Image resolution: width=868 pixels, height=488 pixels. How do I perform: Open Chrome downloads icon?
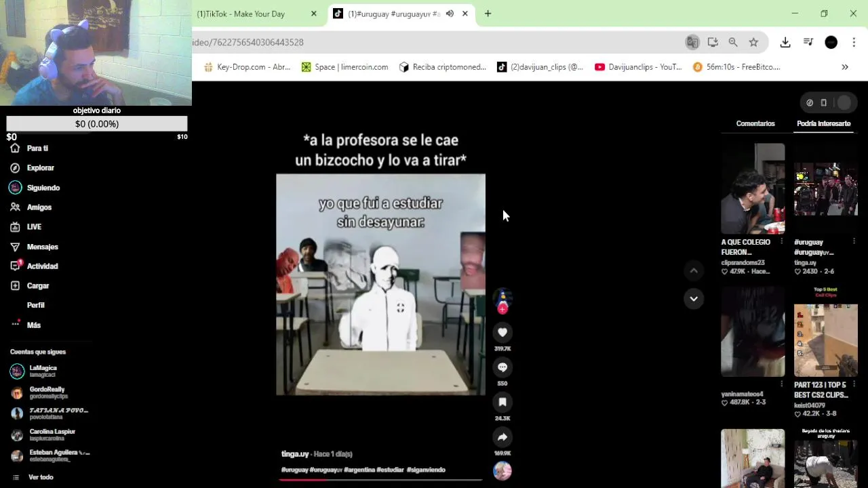pos(785,42)
